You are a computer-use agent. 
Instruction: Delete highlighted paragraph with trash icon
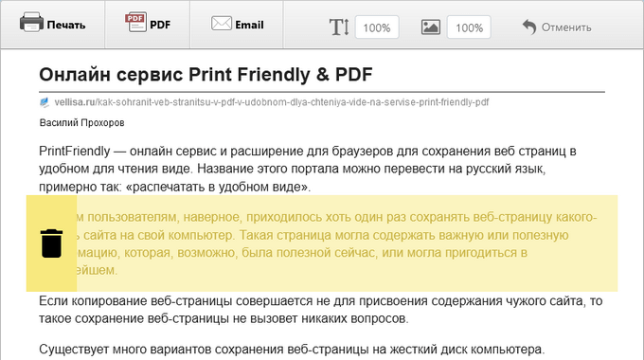tap(51, 243)
